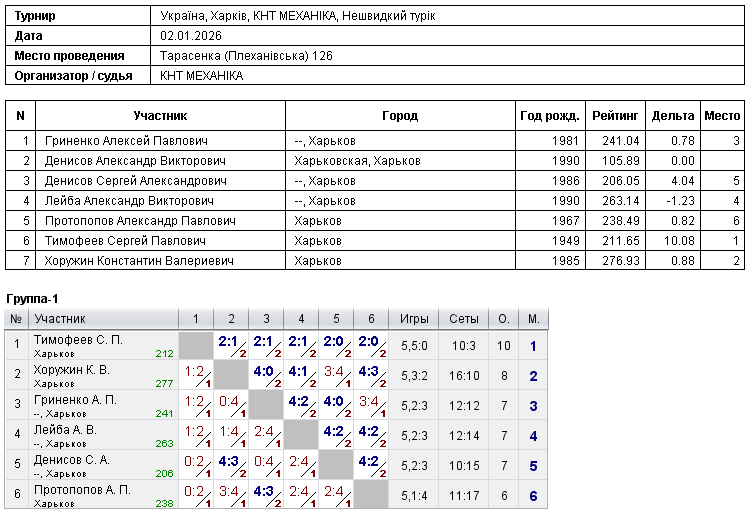750x514 pixels.
Task: Click the 'М.' place column header
Action: (533, 319)
